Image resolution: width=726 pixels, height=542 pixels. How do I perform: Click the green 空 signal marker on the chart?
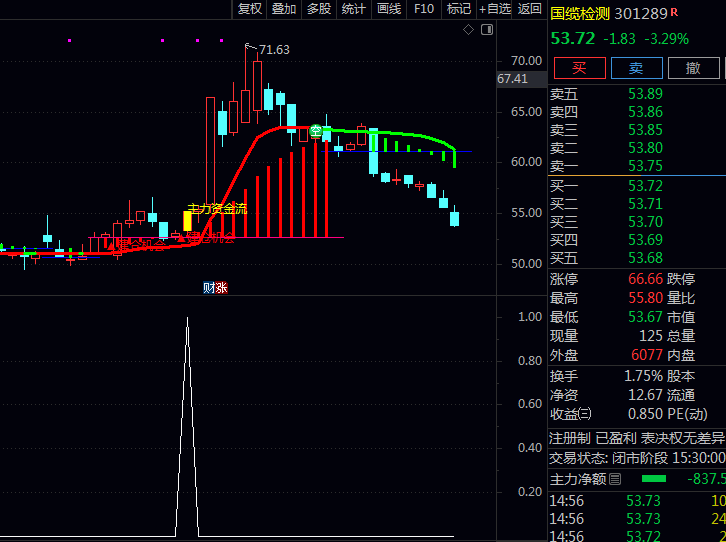316,131
